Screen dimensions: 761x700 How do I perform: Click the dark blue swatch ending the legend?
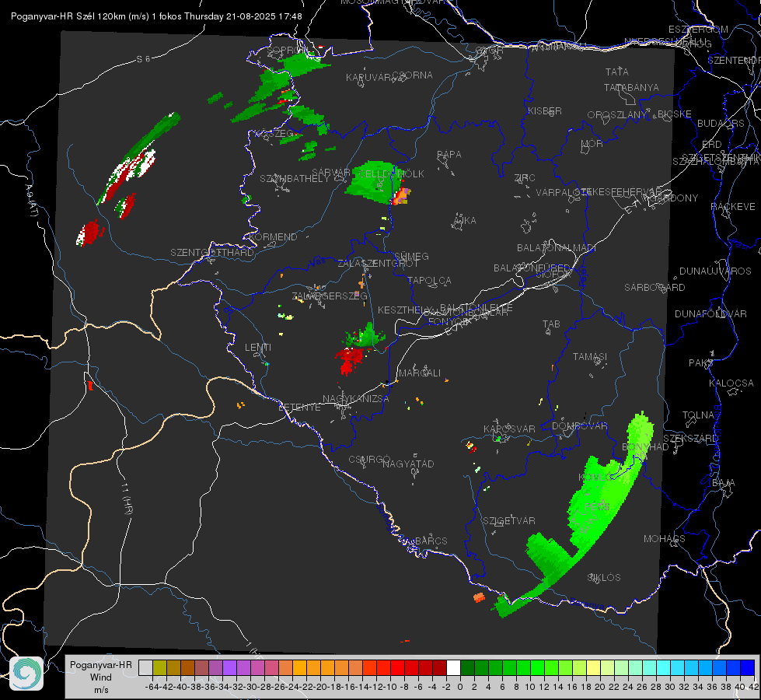pos(748,668)
